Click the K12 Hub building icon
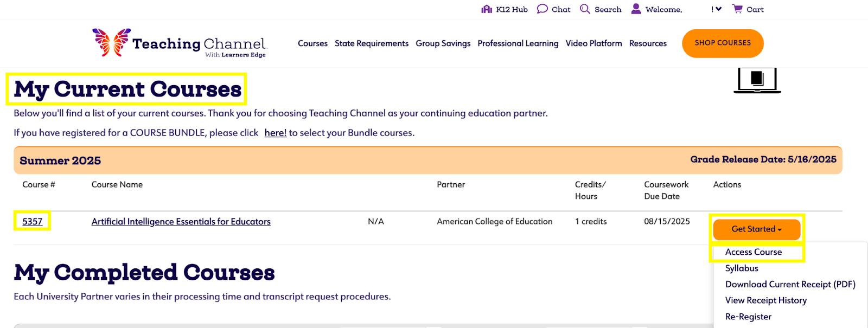The width and height of the screenshot is (868, 328). click(x=487, y=9)
